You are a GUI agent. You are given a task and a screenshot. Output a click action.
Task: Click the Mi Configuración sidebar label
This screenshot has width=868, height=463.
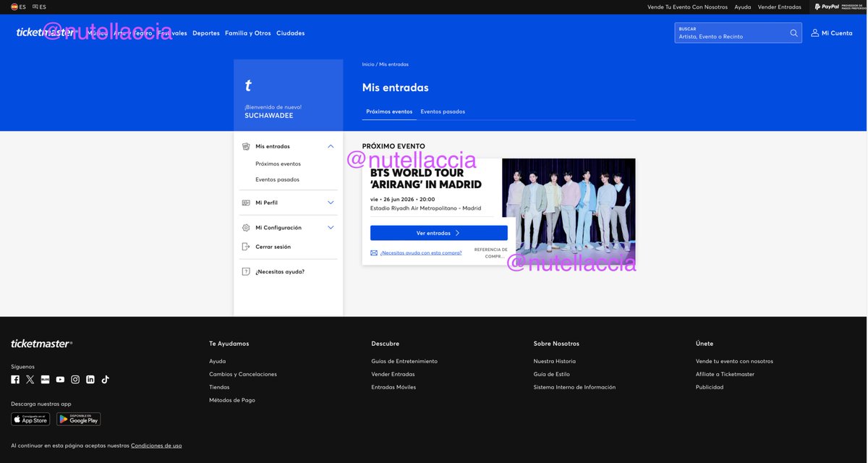[x=278, y=227]
